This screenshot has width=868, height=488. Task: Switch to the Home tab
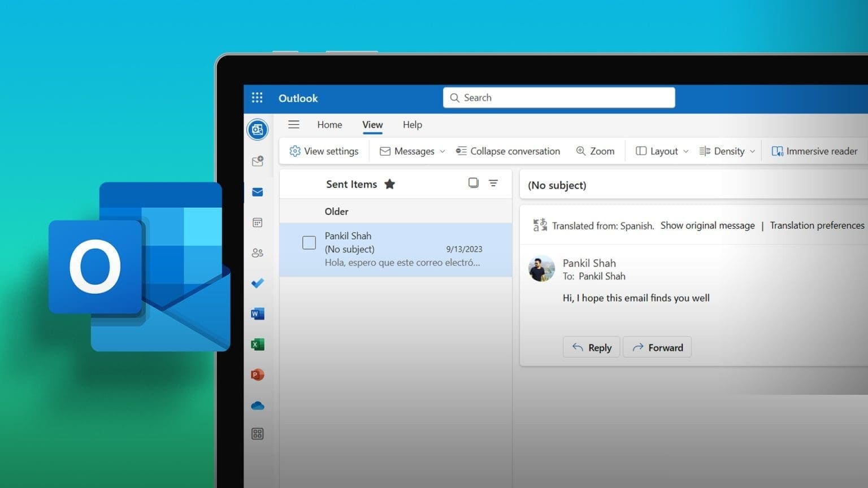pyautogui.click(x=329, y=125)
